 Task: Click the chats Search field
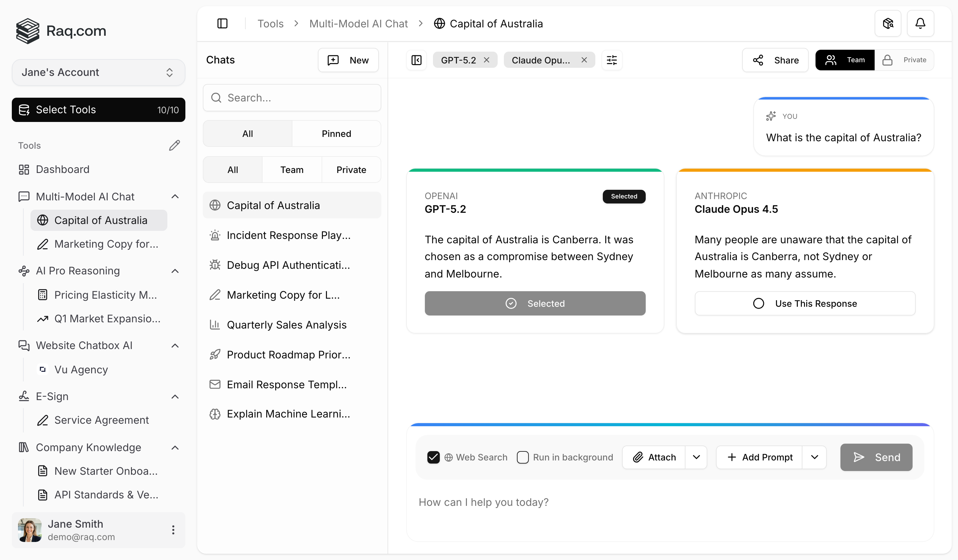coord(292,98)
